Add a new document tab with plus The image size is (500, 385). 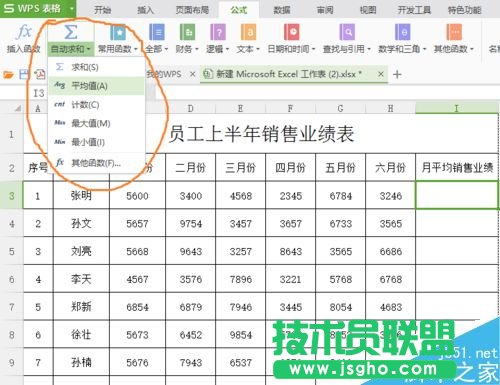pos(397,74)
